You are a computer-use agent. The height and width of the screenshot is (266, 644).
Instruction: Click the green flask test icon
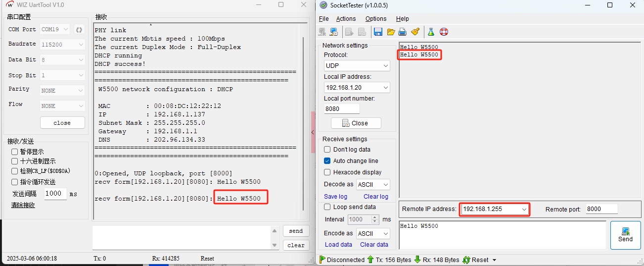coord(431,32)
